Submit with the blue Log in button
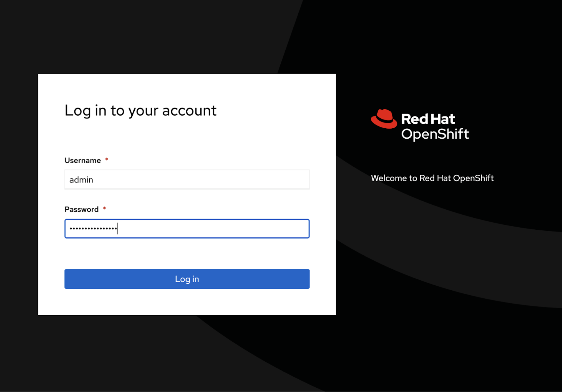The width and height of the screenshot is (562, 392). pos(187,279)
